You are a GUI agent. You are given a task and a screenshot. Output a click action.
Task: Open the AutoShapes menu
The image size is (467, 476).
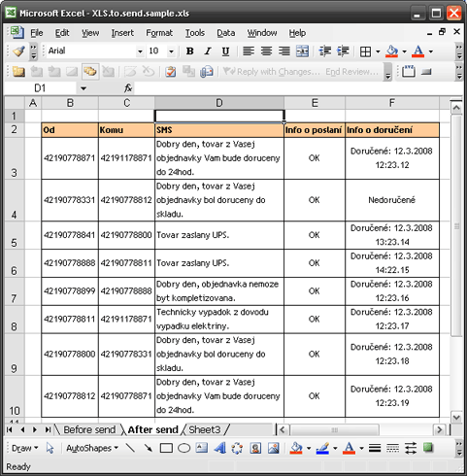coord(92,448)
